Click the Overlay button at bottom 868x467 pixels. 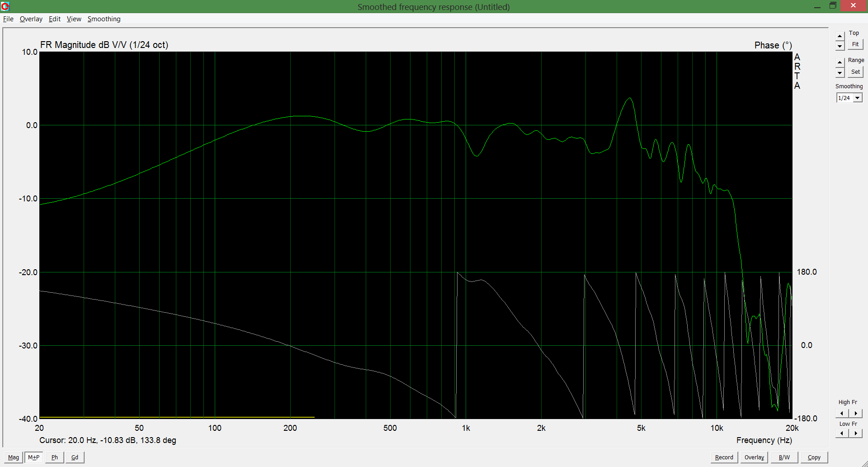click(x=755, y=457)
